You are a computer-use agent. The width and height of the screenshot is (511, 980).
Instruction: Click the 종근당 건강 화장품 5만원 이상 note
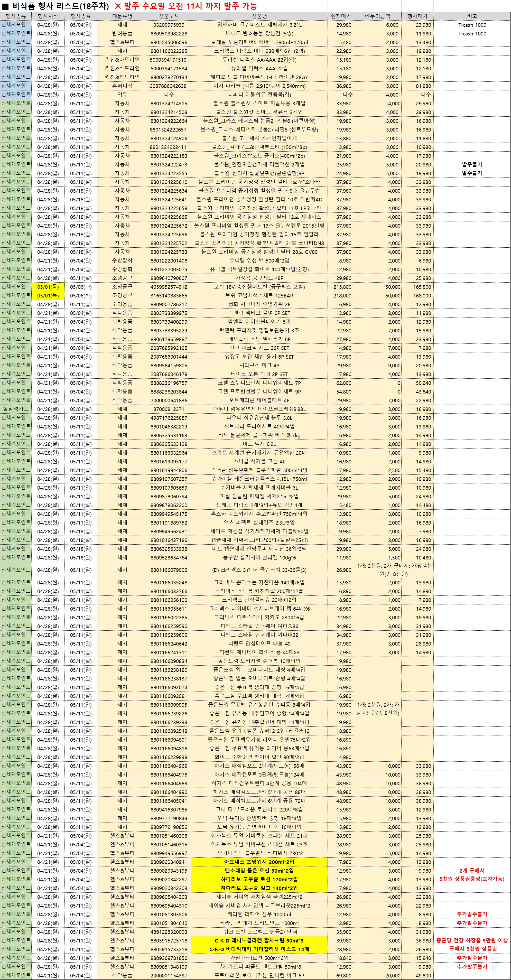pos(472,940)
